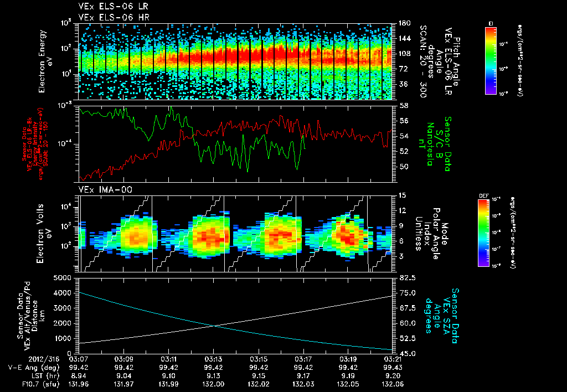Click the 'V-E Ang (deg)' row label
The width and height of the screenshot is (567, 392).
pos(34,368)
